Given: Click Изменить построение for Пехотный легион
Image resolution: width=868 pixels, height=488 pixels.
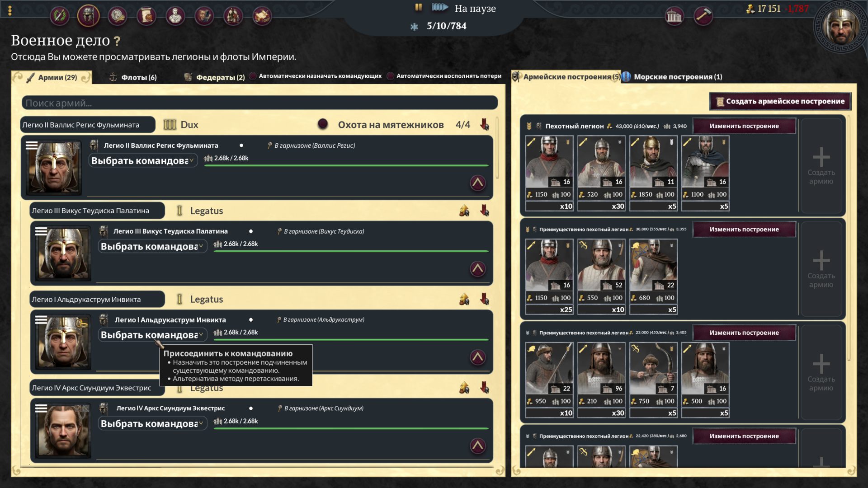Looking at the screenshot, I should click(x=744, y=126).
